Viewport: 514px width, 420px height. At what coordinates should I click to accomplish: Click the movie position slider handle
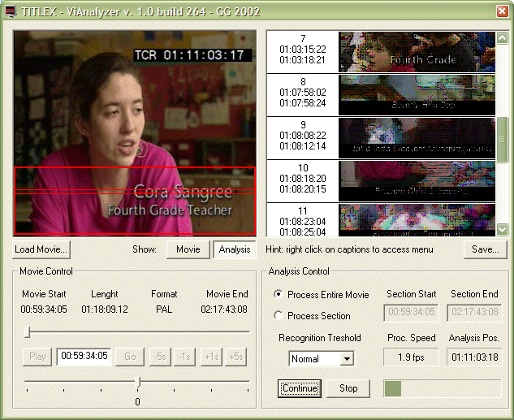[28, 331]
